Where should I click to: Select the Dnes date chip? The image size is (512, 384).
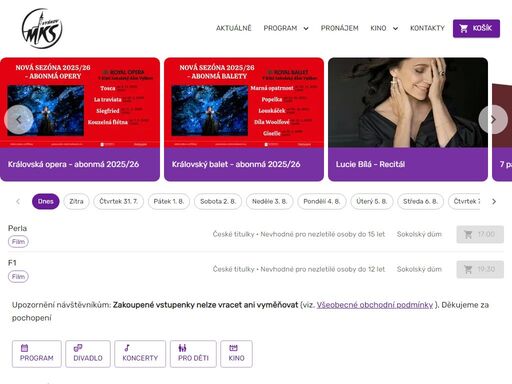tap(46, 201)
